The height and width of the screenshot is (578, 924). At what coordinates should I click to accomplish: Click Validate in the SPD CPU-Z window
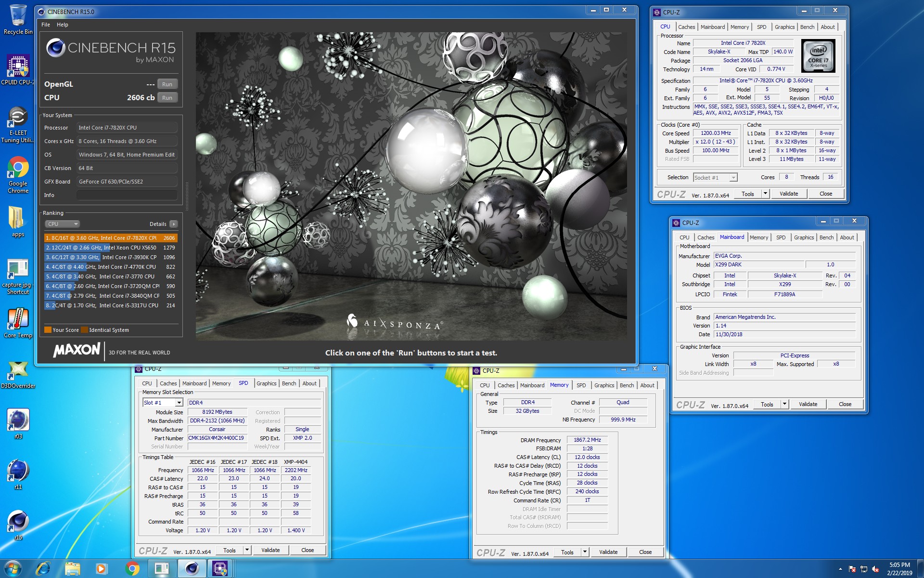tap(270, 550)
